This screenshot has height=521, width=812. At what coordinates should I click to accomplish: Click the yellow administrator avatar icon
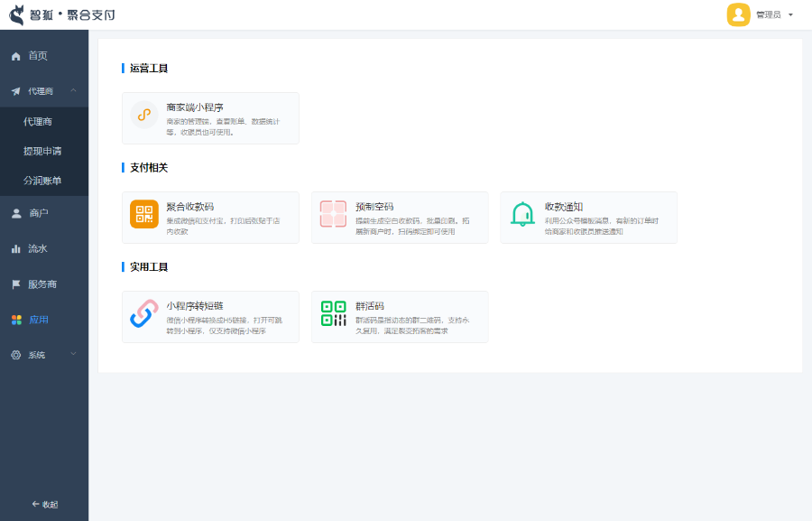738,14
